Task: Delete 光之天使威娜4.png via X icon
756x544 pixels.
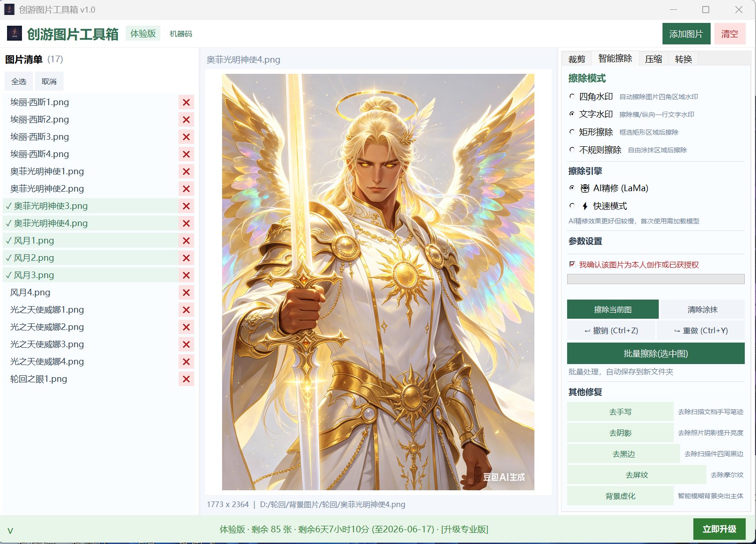Action: [186, 362]
